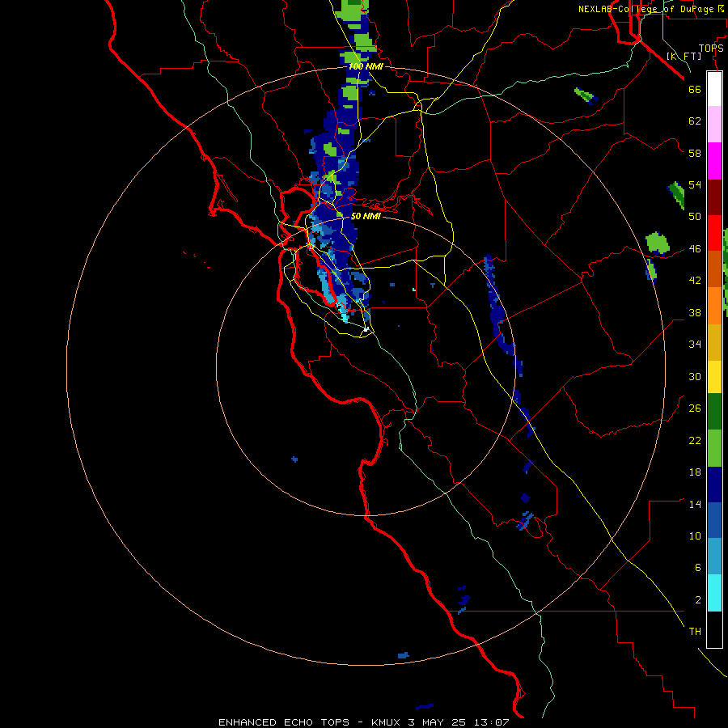Click the legend value 34
The image size is (728, 728).
point(695,345)
